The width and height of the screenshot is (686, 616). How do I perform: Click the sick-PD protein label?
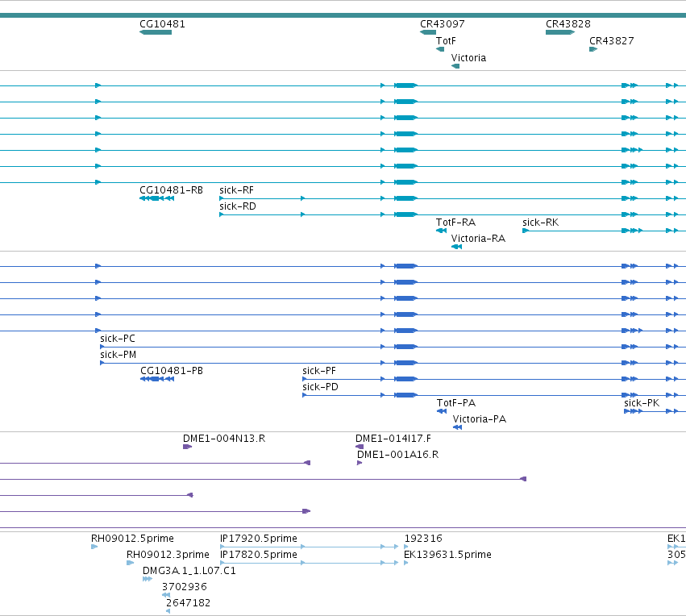point(320,387)
